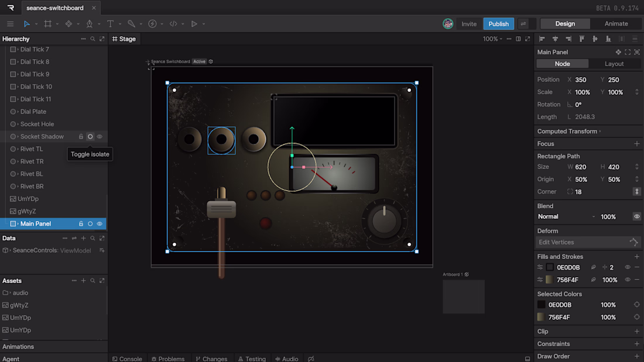Open Stage more options menu
The image size is (644, 362).
pos(509,39)
